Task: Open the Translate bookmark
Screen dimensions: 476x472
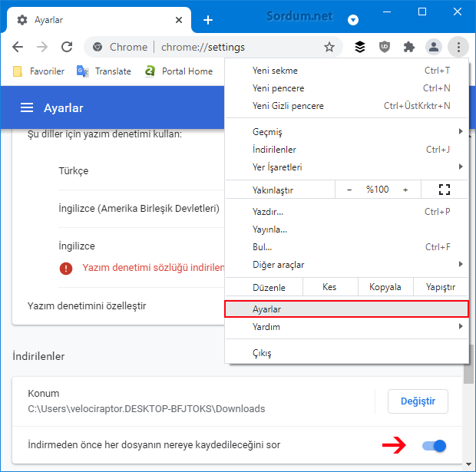Action: [x=104, y=71]
